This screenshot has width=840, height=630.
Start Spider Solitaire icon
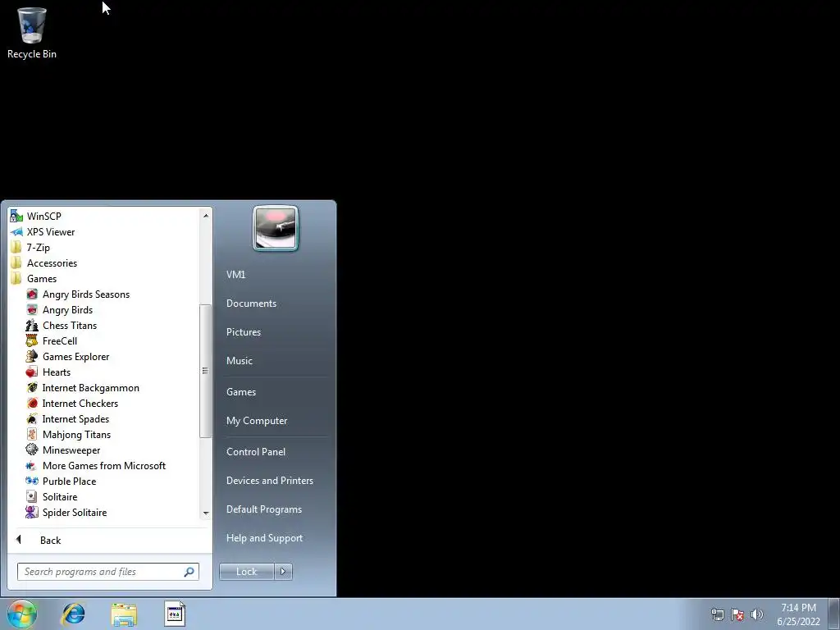(x=32, y=512)
